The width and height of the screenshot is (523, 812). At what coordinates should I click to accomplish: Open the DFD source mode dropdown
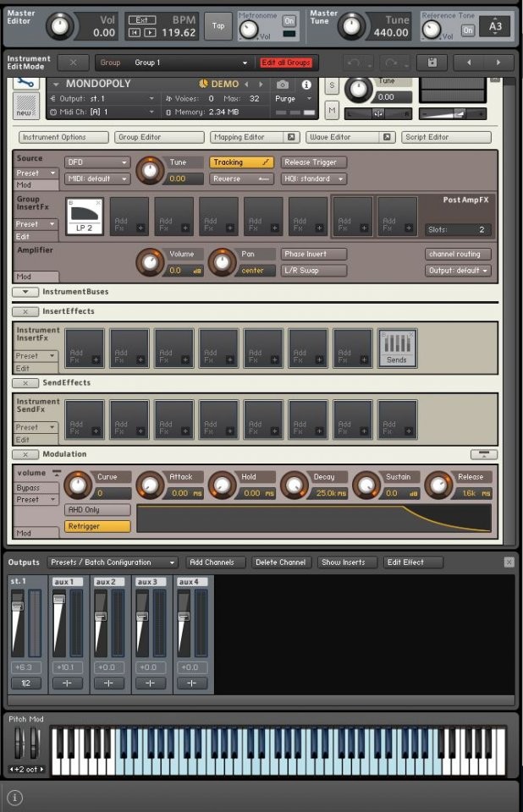tap(97, 162)
